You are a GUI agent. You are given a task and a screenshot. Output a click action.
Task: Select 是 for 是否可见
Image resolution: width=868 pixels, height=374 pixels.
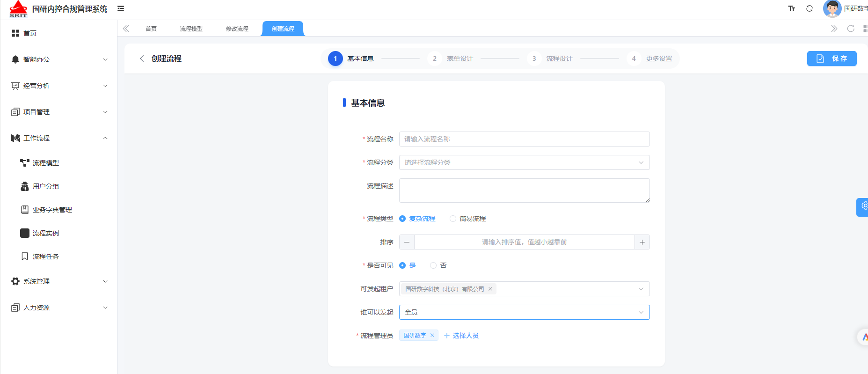[x=408, y=265]
